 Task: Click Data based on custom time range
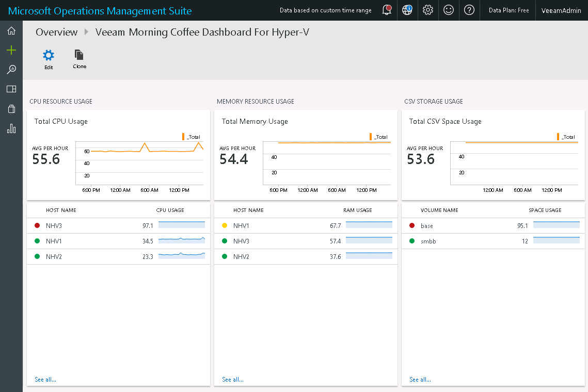click(x=326, y=10)
